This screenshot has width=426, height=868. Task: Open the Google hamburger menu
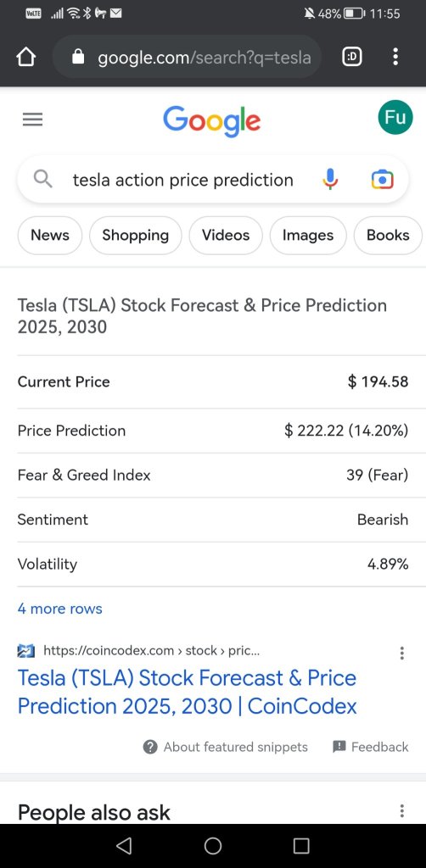33,120
